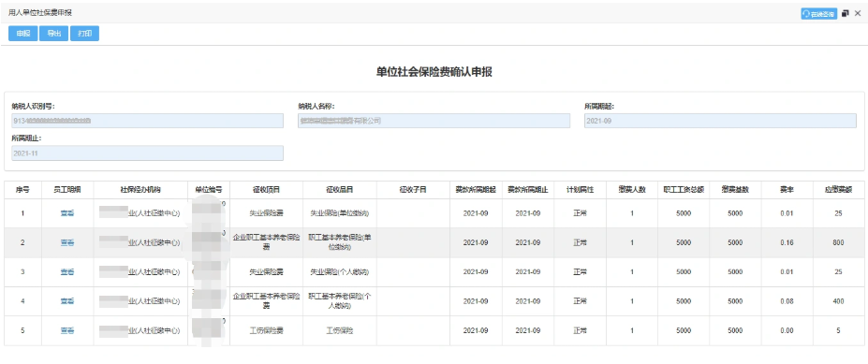Click the 社保经办机构 column header
This screenshot has height=364, width=868.
point(140,190)
